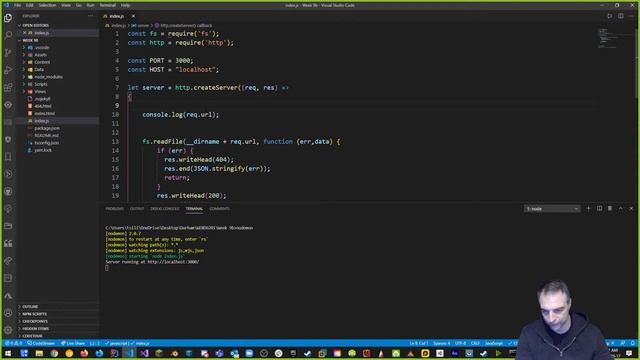Open index.html in the file tree

point(44,113)
